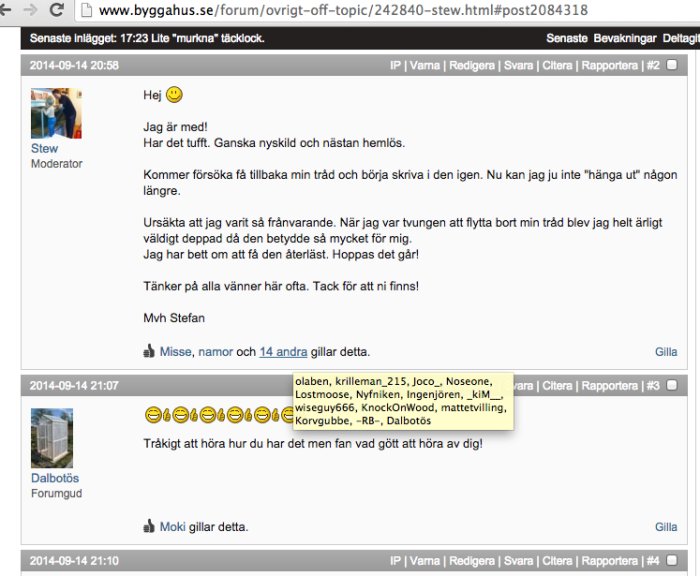
Task: Click the thumbs-up icon beside Moki
Action: [149, 526]
